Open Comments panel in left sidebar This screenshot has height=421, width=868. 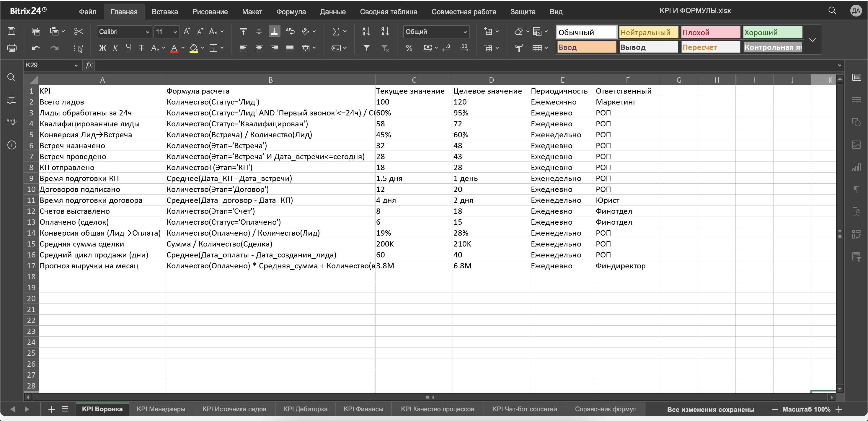12,100
